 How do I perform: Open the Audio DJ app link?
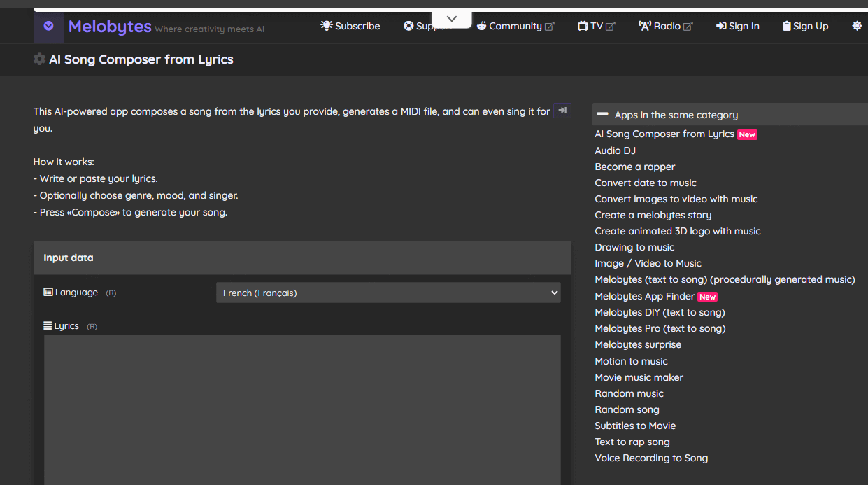[615, 150]
